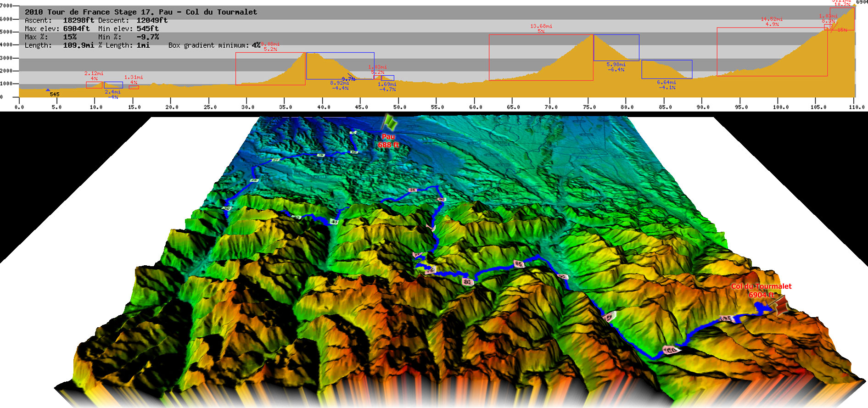
Task: Click the 40.0 mile axis tick
Action: 324,107
